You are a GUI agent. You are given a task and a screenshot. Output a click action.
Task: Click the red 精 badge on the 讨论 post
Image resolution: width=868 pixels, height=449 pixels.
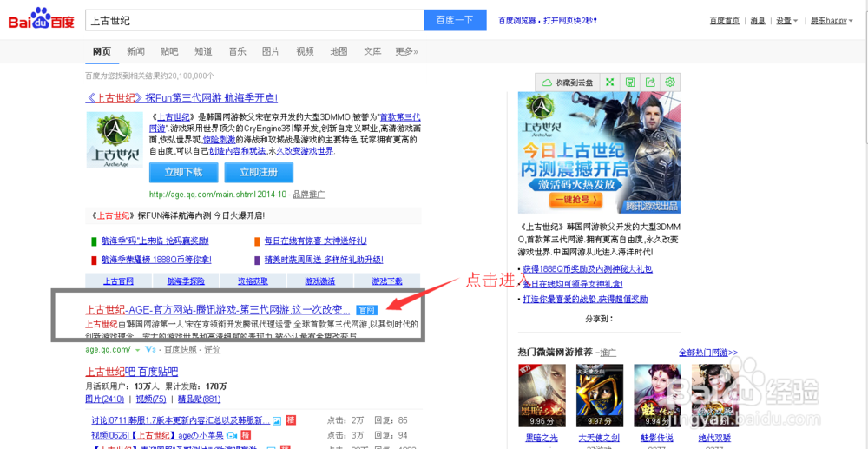tap(291, 420)
